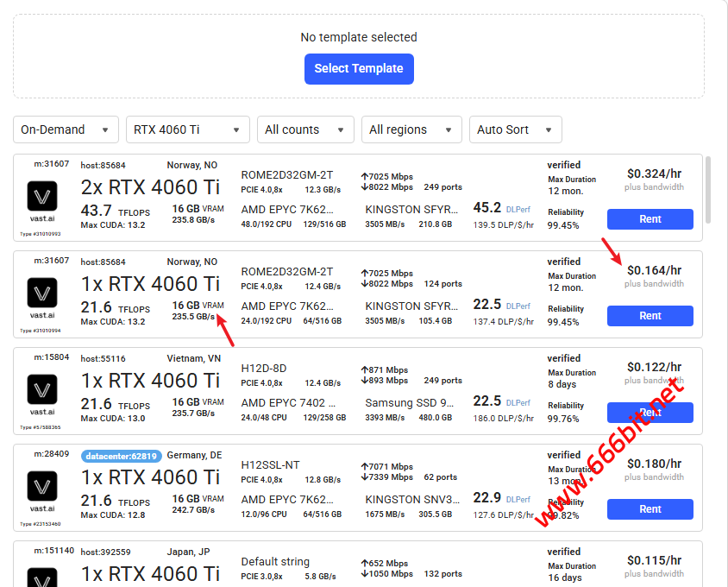This screenshot has height=587, width=728.
Task: Click the "H12SSL-NT" motherboard name
Action: coord(270,465)
